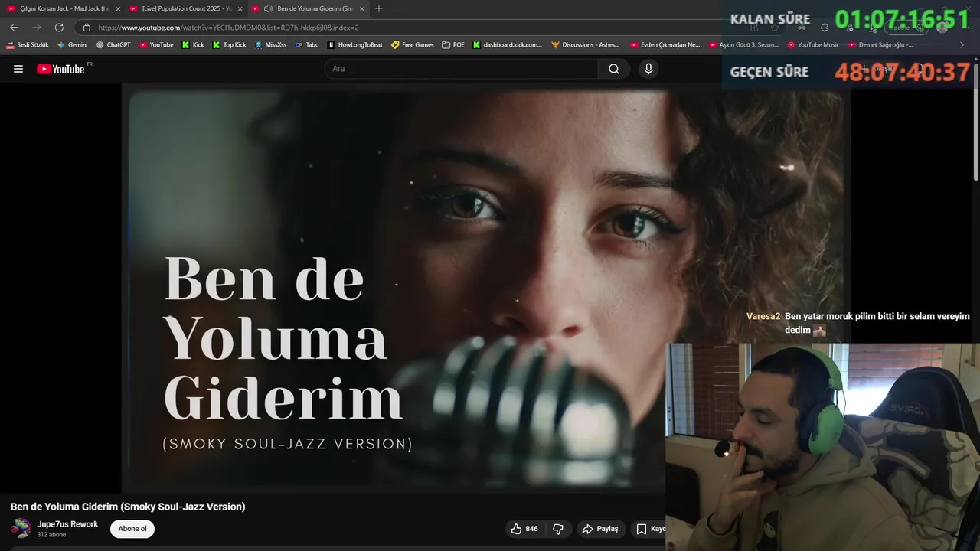Open the Demet Sağıroğlu bookmark

click(880, 45)
